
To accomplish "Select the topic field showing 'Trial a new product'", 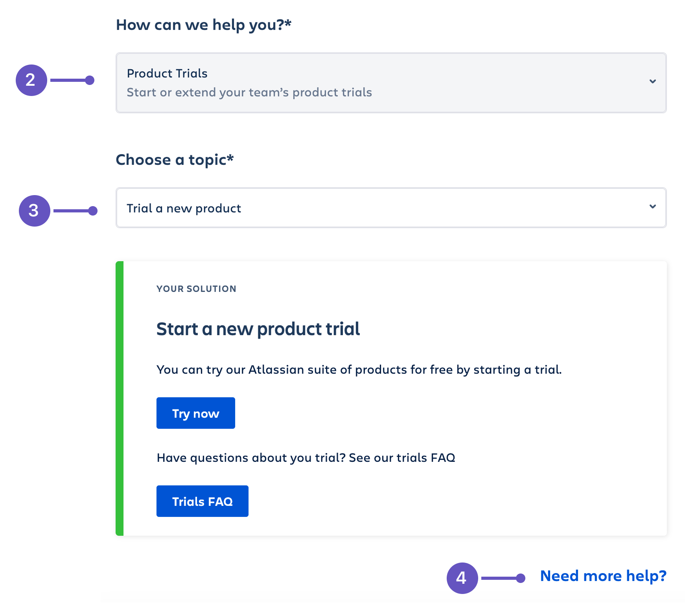I will coord(315,208).
